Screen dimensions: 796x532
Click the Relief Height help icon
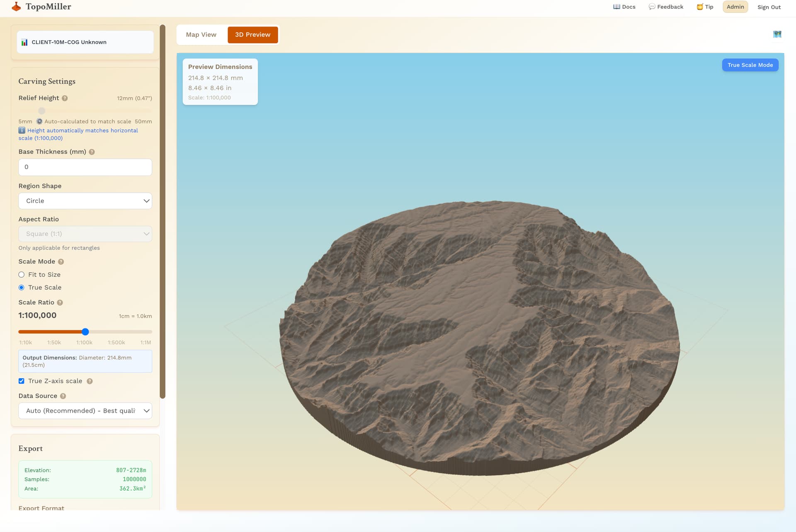point(65,98)
